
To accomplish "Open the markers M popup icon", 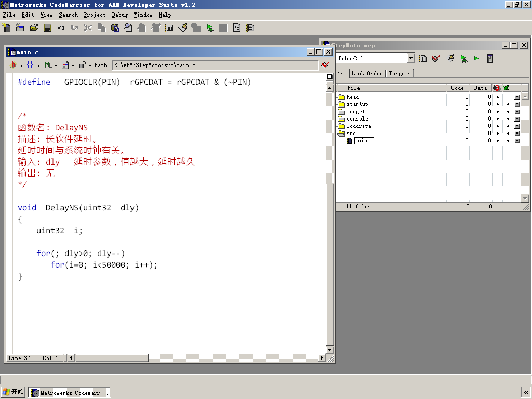I will pos(48,65).
